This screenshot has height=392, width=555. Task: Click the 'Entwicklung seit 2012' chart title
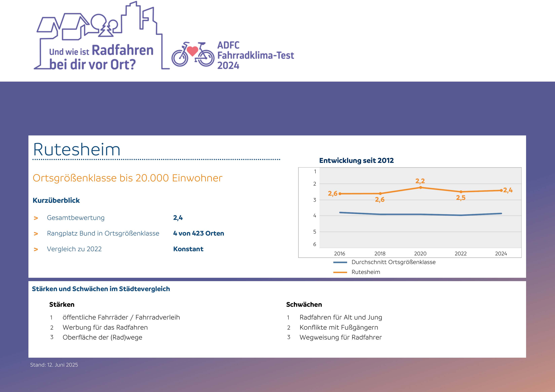356,161
